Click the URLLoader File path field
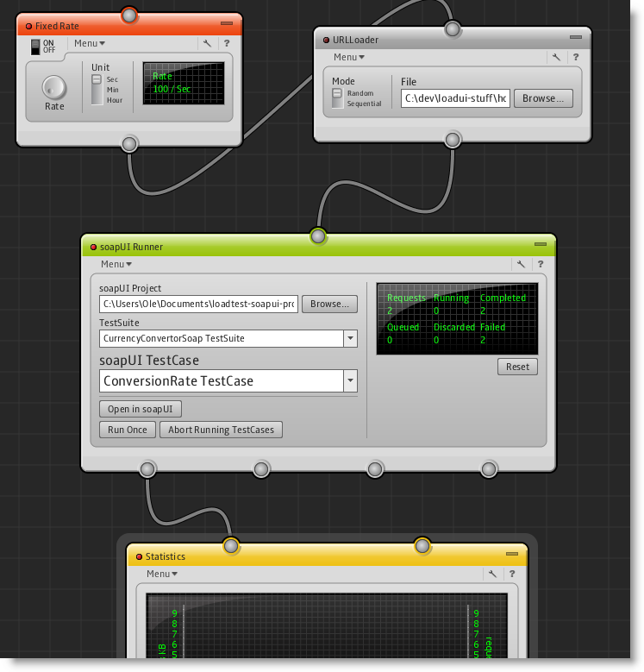This screenshot has height=672, width=644. pyautogui.click(x=455, y=98)
